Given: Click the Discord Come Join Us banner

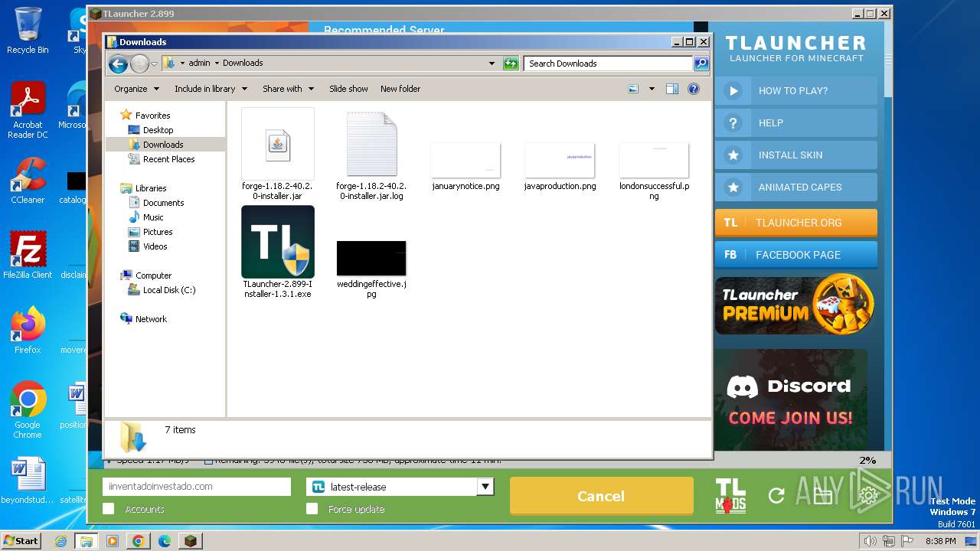Looking at the screenshot, I should pyautogui.click(x=791, y=399).
